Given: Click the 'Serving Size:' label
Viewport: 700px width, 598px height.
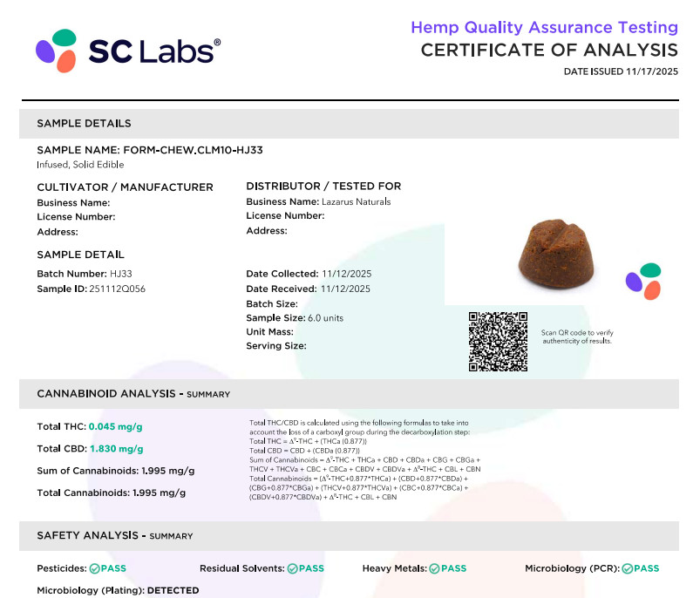Looking at the screenshot, I should pyautogui.click(x=276, y=346).
